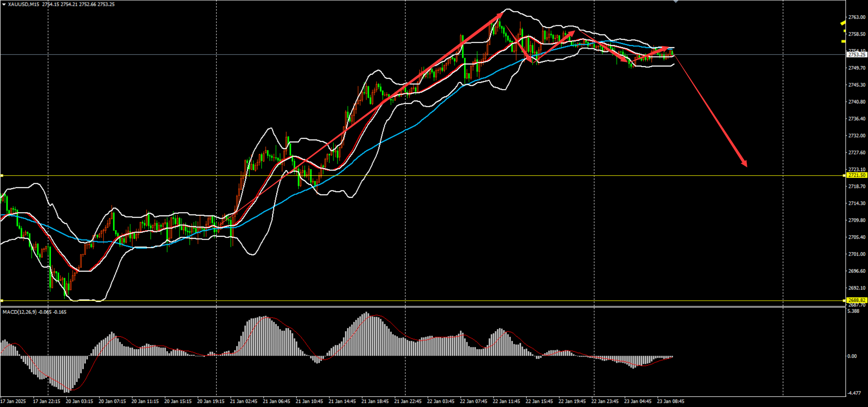Click the MACD scale value 5.388

[854, 311]
